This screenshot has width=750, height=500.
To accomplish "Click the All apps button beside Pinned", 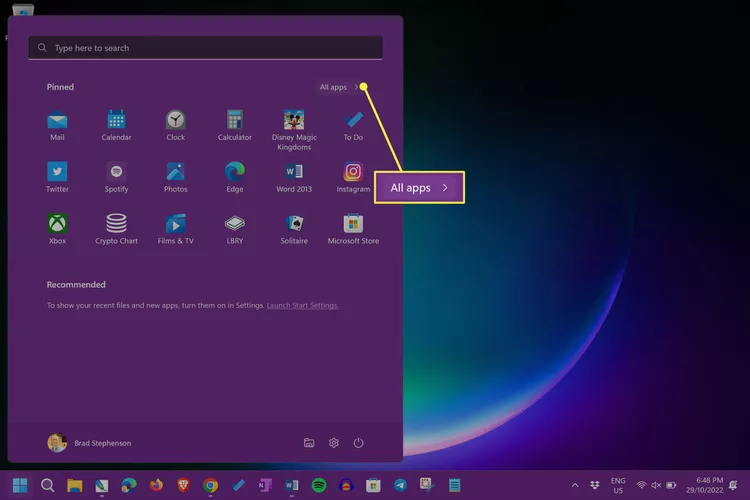I will 339,87.
